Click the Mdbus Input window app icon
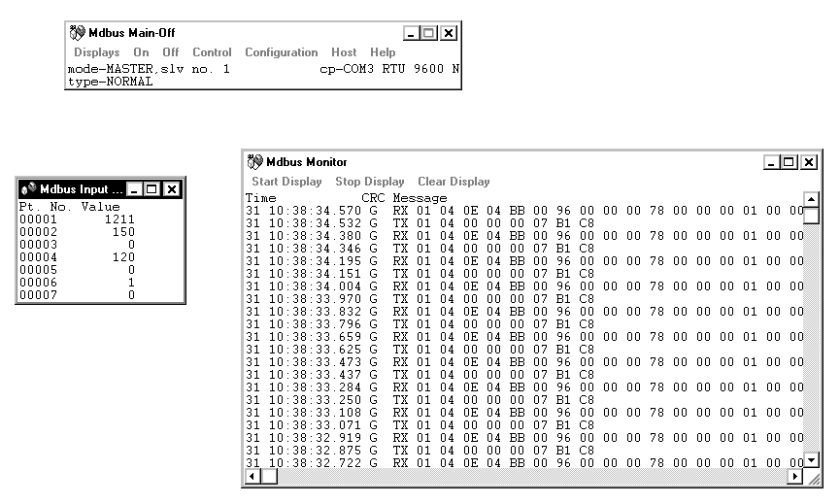Image resolution: width=840 pixels, height=504 pixels. (29, 189)
